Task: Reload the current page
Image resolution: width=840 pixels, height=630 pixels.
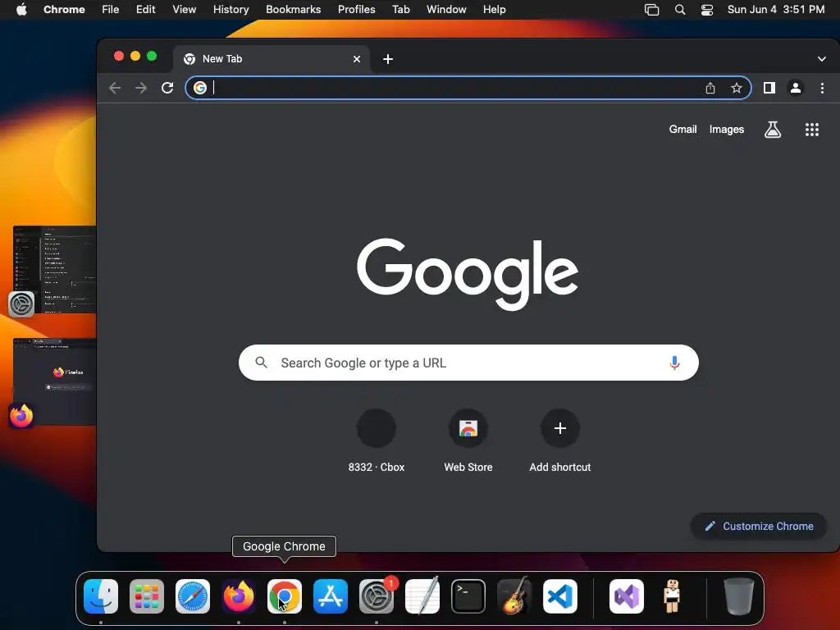Action: pyautogui.click(x=167, y=88)
